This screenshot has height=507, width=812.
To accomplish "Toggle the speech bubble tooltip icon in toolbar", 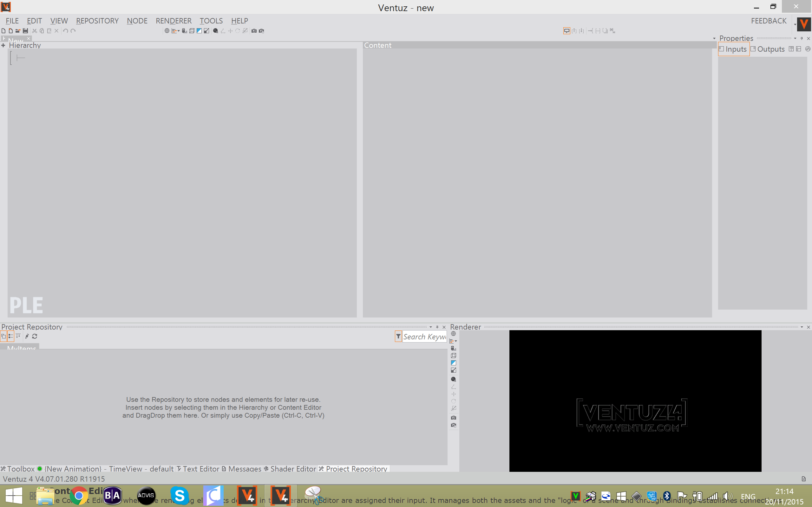I will [x=566, y=31].
